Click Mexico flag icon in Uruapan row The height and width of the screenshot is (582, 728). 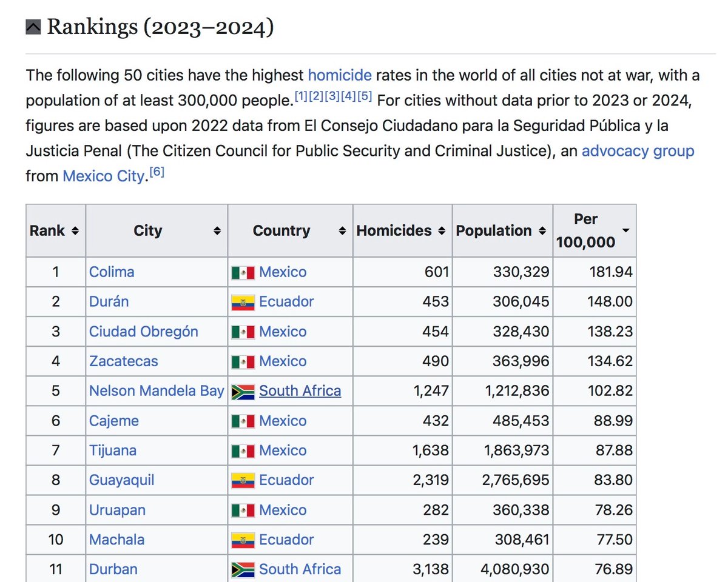(x=243, y=510)
